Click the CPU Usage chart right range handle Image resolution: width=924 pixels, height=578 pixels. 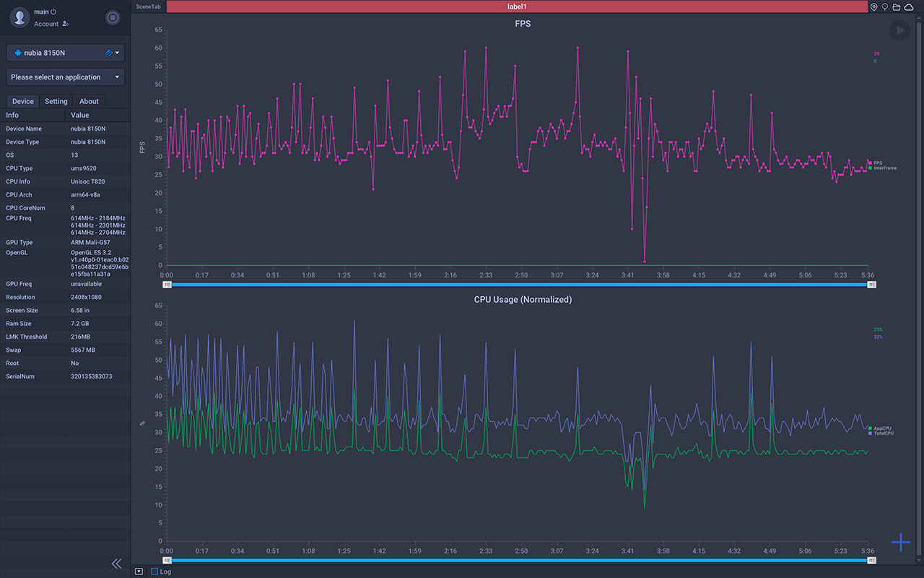(x=871, y=560)
